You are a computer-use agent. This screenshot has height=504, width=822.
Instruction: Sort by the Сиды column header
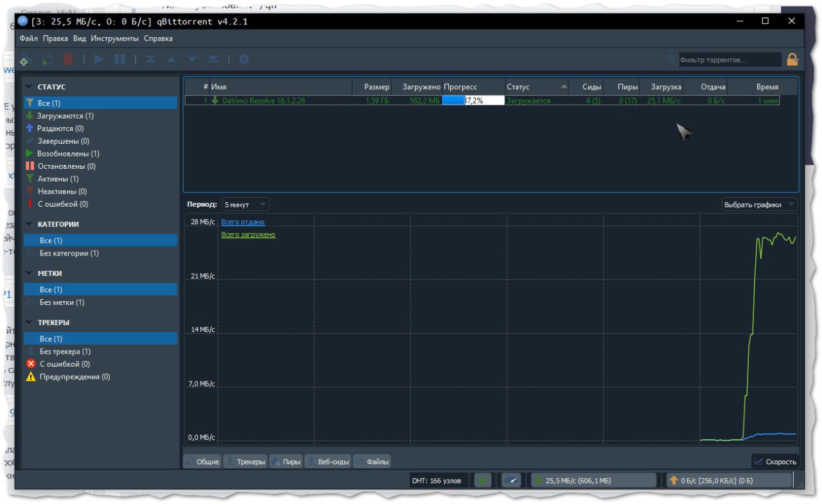pyautogui.click(x=587, y=87)
